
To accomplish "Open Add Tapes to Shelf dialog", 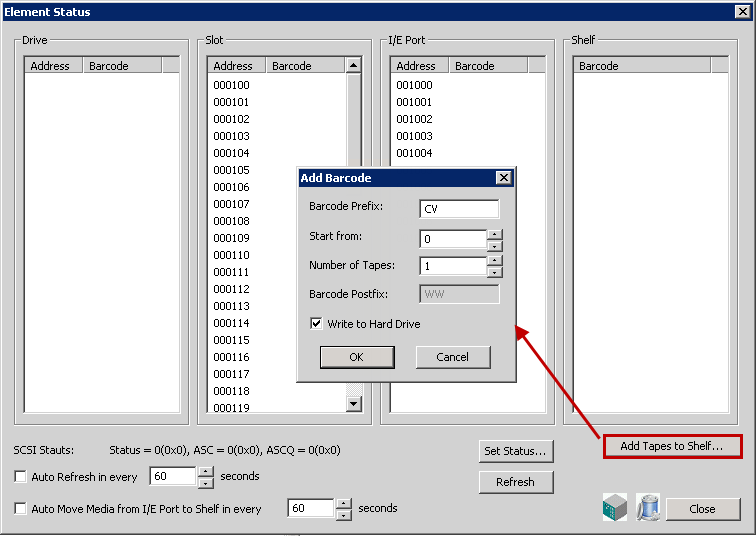I will pyautogui.click(x=672, y=446).
